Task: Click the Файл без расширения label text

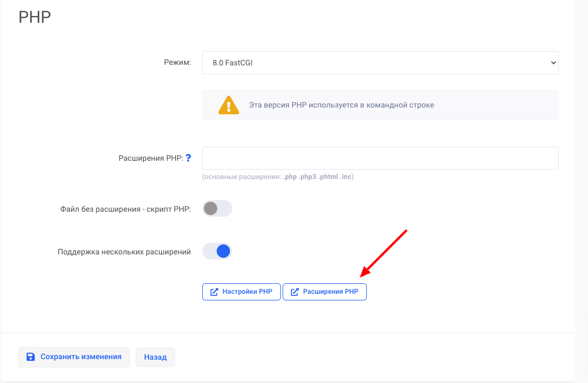Action: 125,209
